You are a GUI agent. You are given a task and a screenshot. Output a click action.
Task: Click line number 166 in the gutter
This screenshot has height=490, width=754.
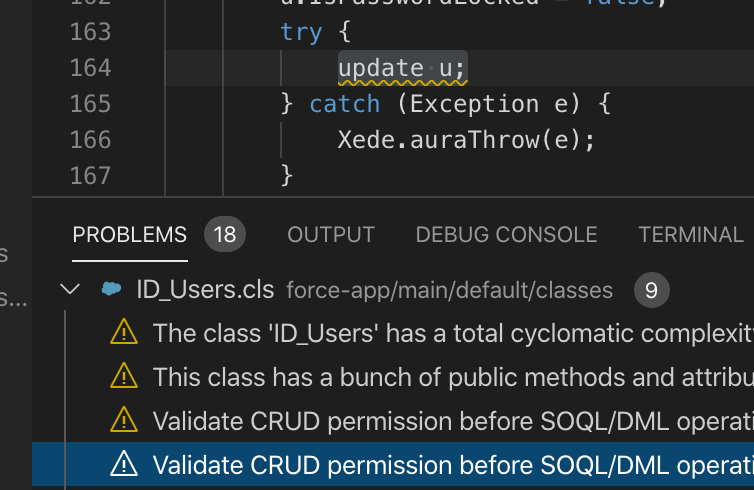(x=89, y=140)
